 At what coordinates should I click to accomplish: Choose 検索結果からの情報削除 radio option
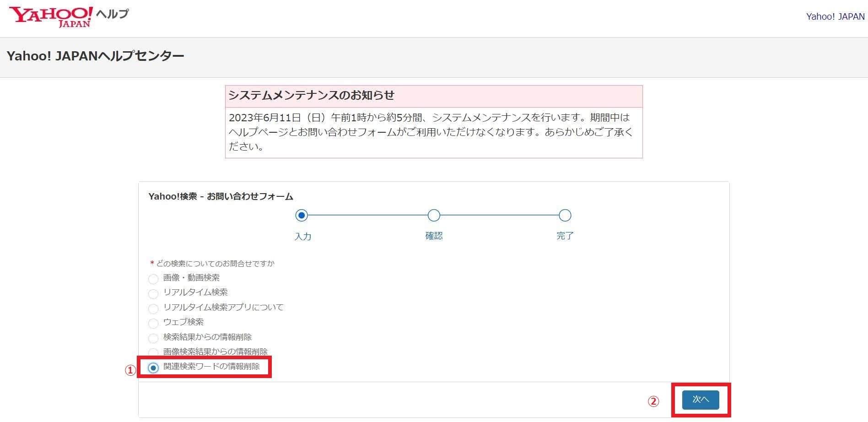pyautogui.click(x=153, y=338)
